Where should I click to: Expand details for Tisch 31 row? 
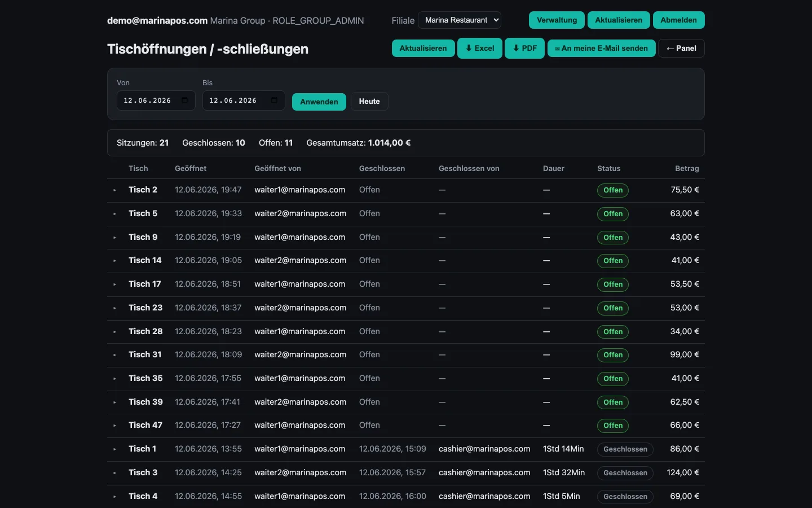point(114,355)
